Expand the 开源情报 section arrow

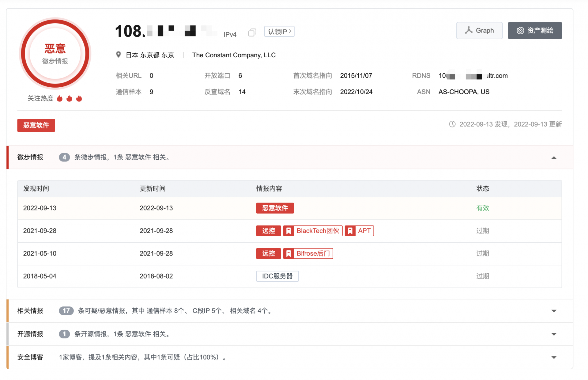(554, 334)
